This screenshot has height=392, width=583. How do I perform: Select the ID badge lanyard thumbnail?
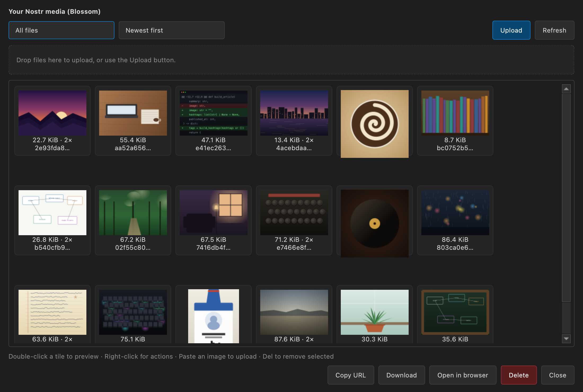tap(214, 316)
